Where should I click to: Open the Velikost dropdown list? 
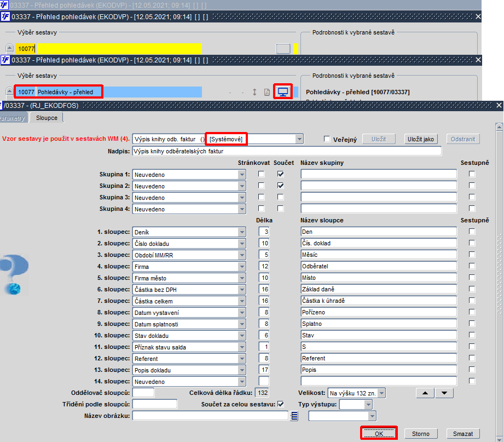pyautogui.click(x=381, y=393)
